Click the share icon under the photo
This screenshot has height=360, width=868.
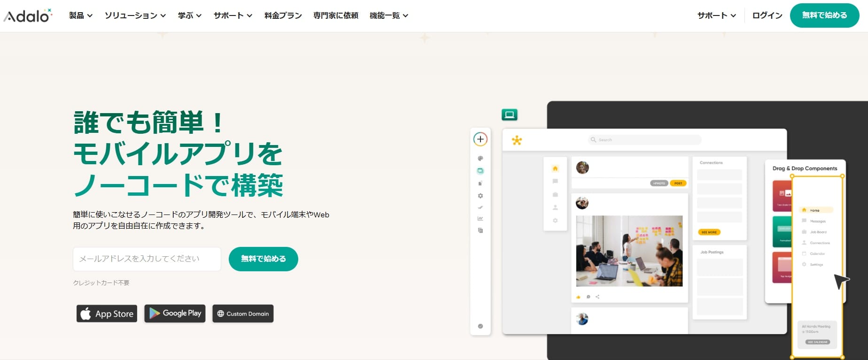point(597,297)
